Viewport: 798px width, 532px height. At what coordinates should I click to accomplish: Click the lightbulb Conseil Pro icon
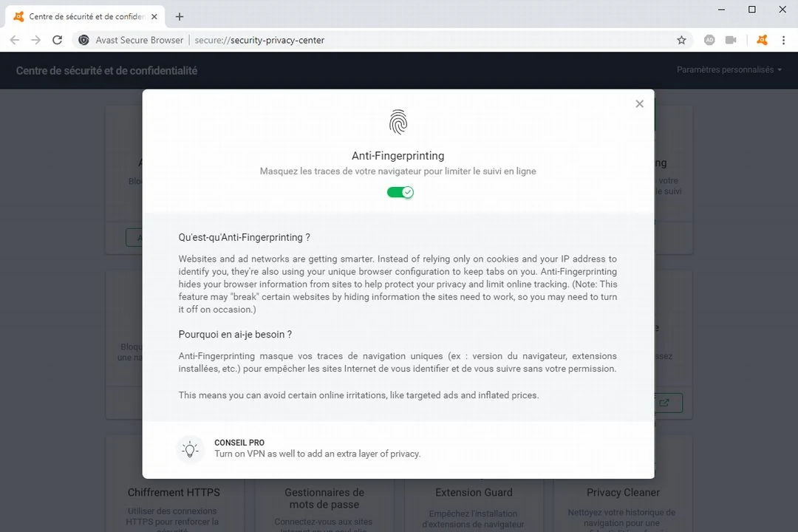(x=190, y=449)
